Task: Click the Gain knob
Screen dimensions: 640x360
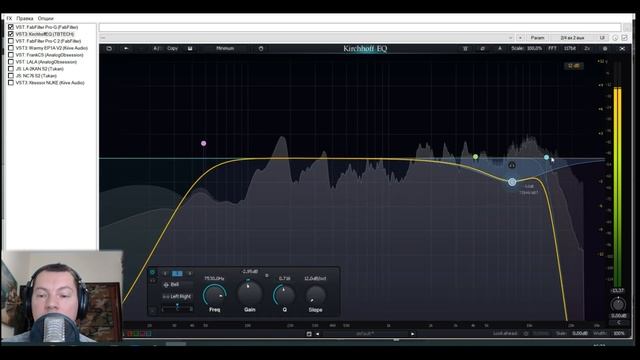Action: pos(249,293)
